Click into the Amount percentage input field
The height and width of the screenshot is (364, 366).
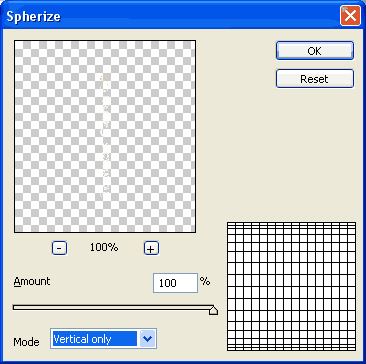[x=175, y=283]
